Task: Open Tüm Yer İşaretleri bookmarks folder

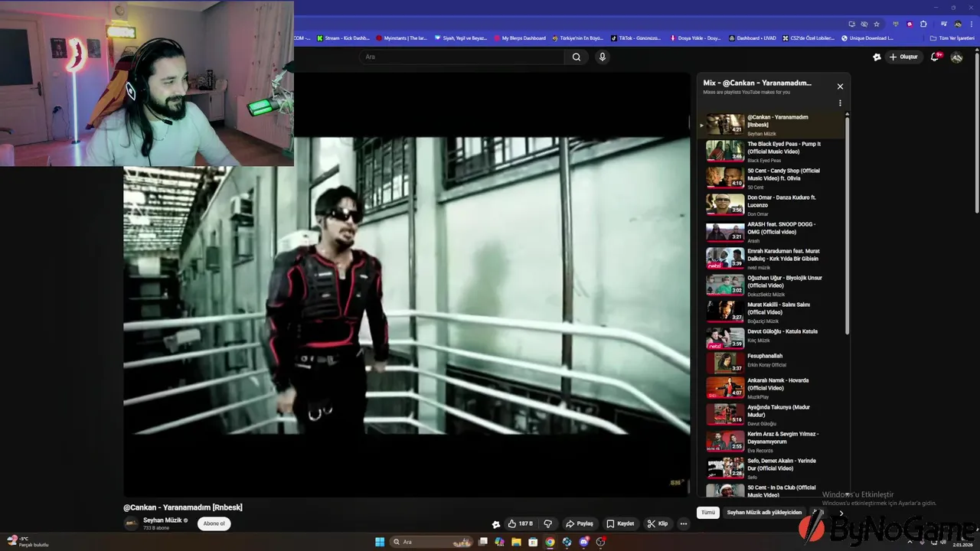Action: 952,37
